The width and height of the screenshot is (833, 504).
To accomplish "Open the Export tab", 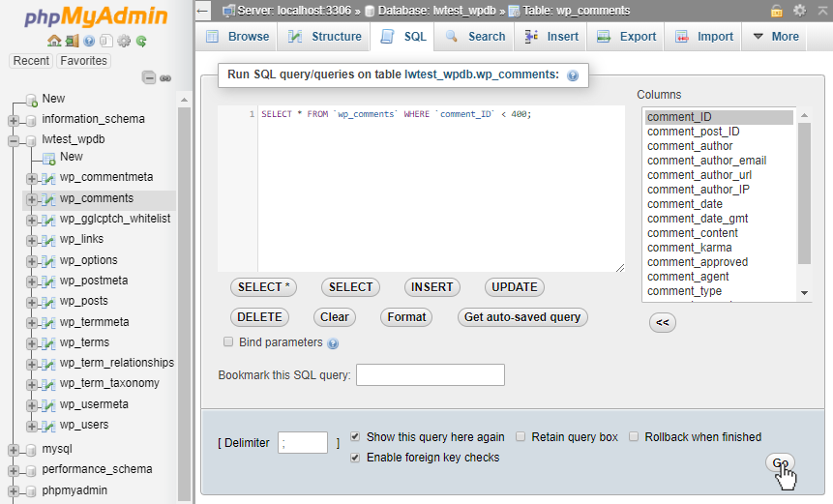I will coord(627,37).
